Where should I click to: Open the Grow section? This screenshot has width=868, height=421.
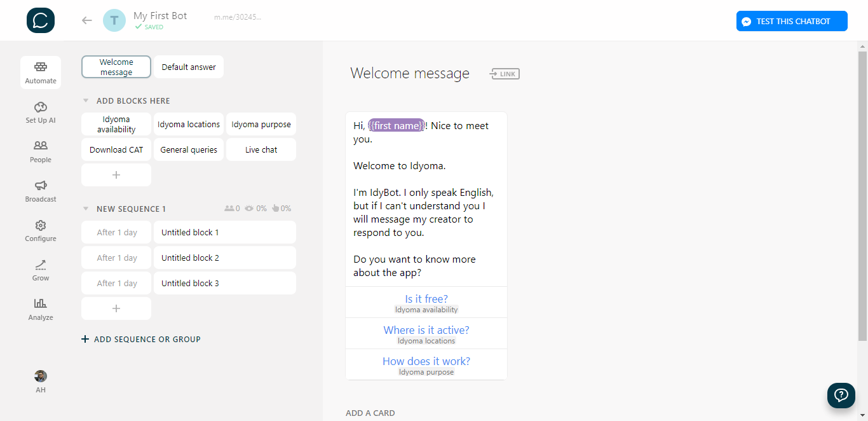tap(41, 270)
